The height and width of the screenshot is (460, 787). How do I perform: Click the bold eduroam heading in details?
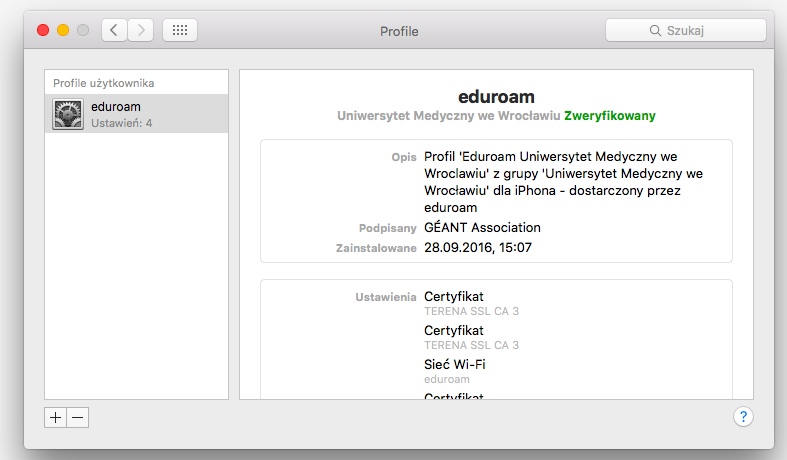[496, 97]
